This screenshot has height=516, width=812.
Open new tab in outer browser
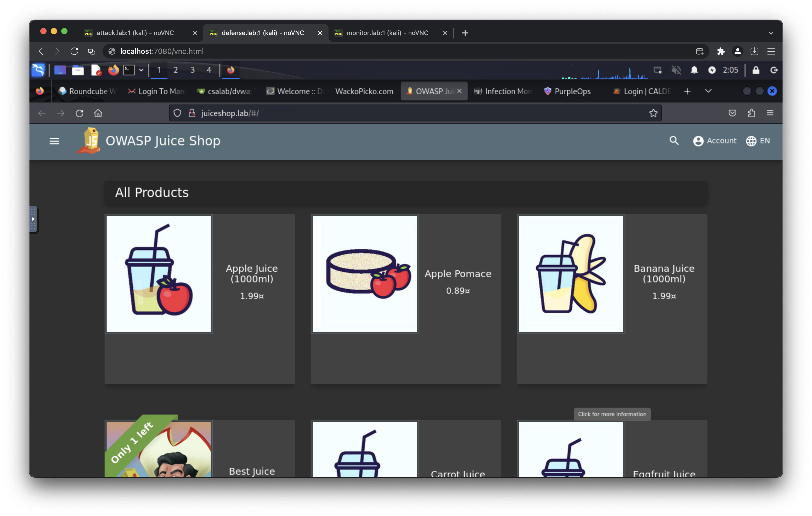coord(465,33)
